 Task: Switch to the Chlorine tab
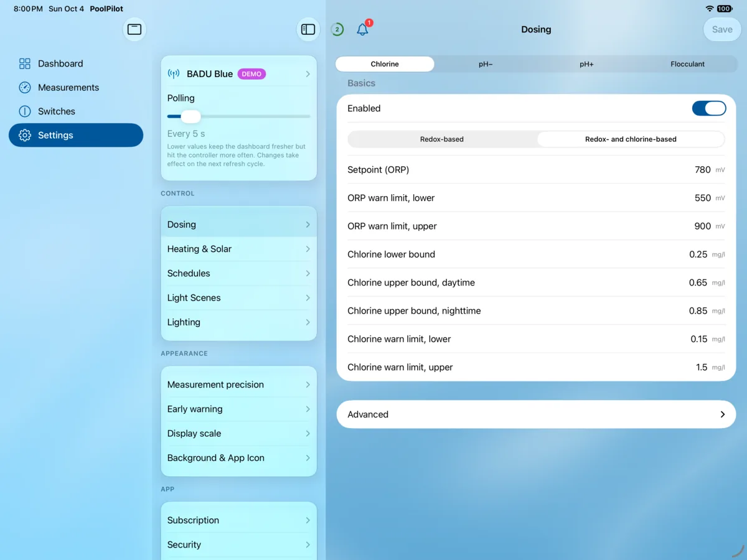tap(385, 64)
